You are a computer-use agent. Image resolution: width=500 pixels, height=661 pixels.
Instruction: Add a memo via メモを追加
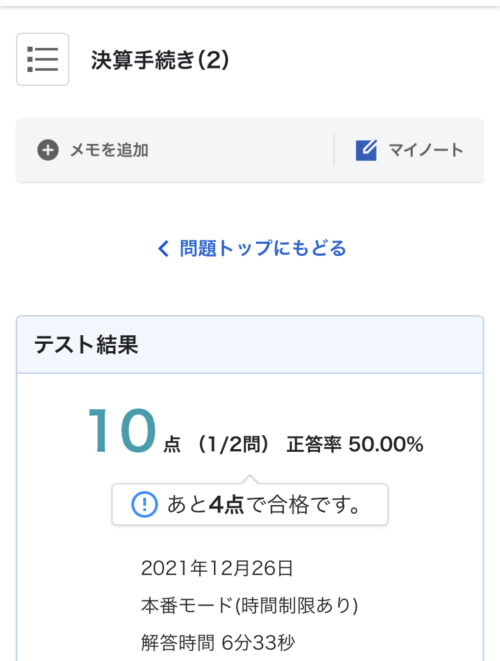(93, 150)
